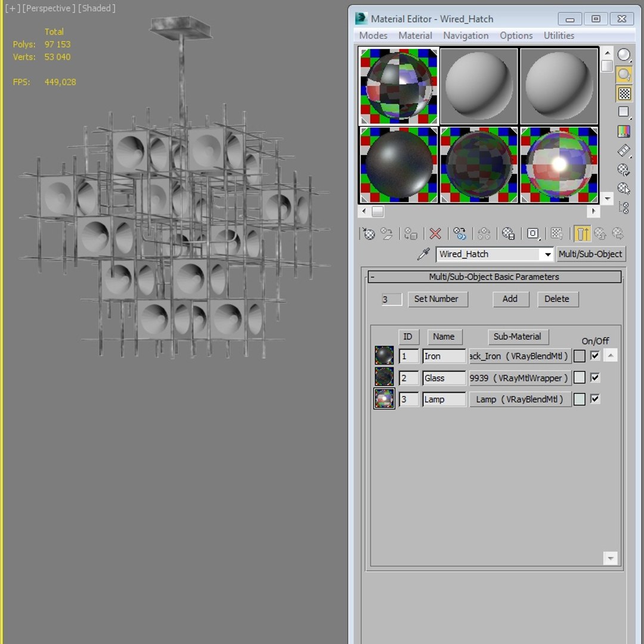Select the glowing lamp sample slot
Screen dimensions: 644x644
(x=559, y=165)
